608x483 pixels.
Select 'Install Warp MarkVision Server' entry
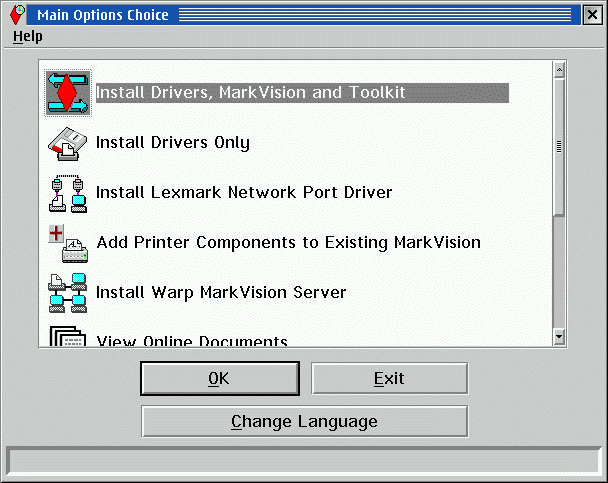tap(221, 293)
